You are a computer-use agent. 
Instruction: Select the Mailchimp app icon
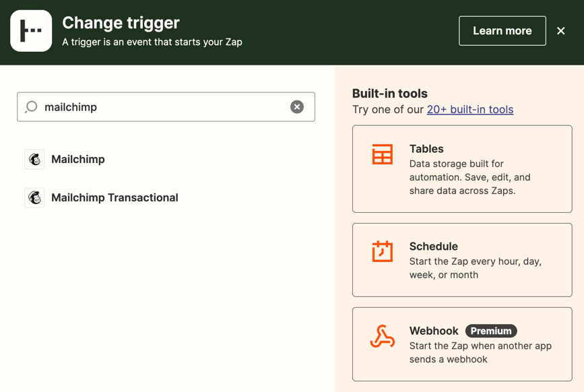pos(34,160)
